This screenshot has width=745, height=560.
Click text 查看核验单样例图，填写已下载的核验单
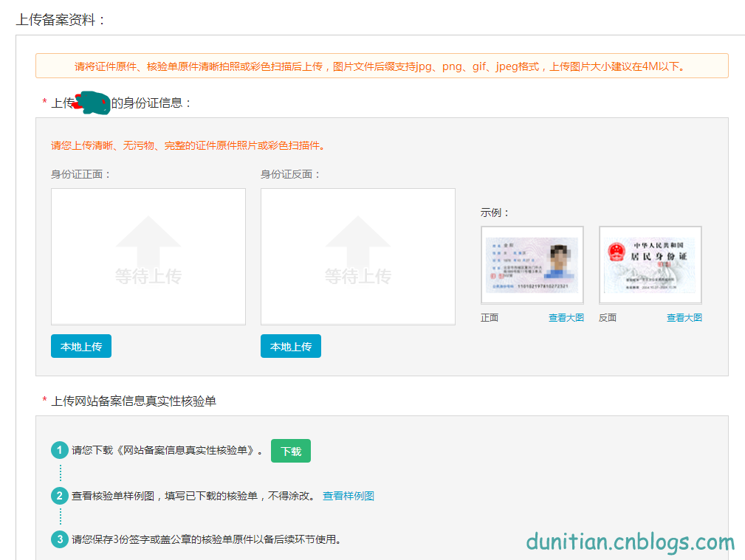tap(193, 496)
